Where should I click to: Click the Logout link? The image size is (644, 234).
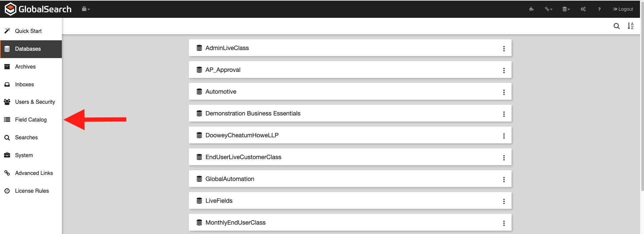623,9
